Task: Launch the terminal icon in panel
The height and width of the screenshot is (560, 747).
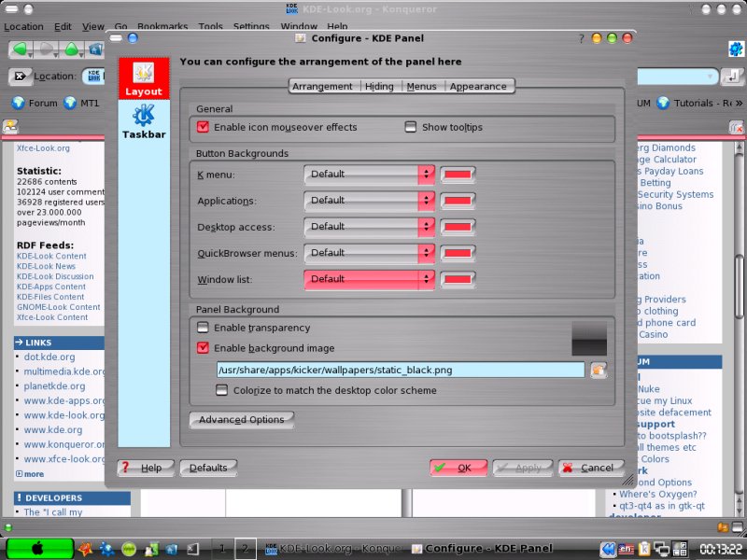Action: 193,549
